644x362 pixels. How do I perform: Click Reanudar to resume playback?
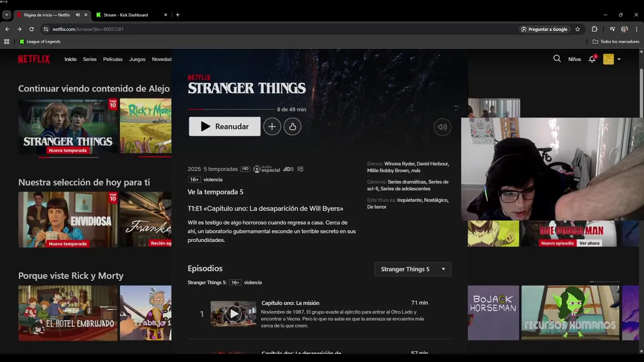[225, 127]
